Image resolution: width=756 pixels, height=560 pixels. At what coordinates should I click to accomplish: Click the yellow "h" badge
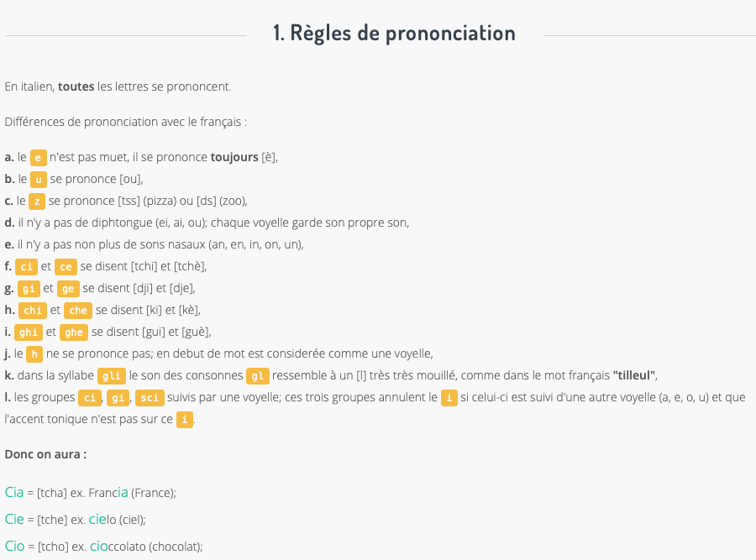pyautogui.click(x=34, y=354)
